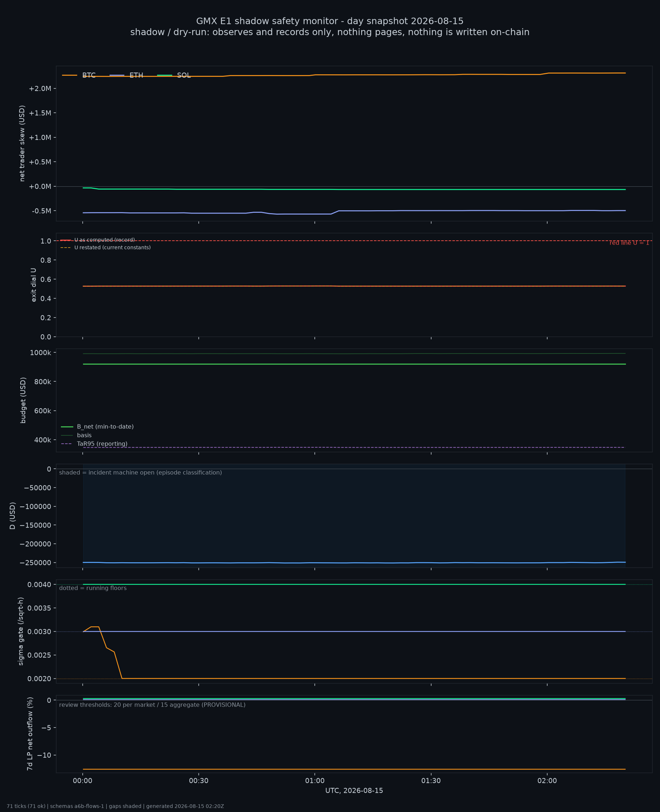Click the 'sigma gate (/sqrt-h)' axis label
The height and width of the screenshot is (812, 660).
pyautogui.click(x=21, y=631)
